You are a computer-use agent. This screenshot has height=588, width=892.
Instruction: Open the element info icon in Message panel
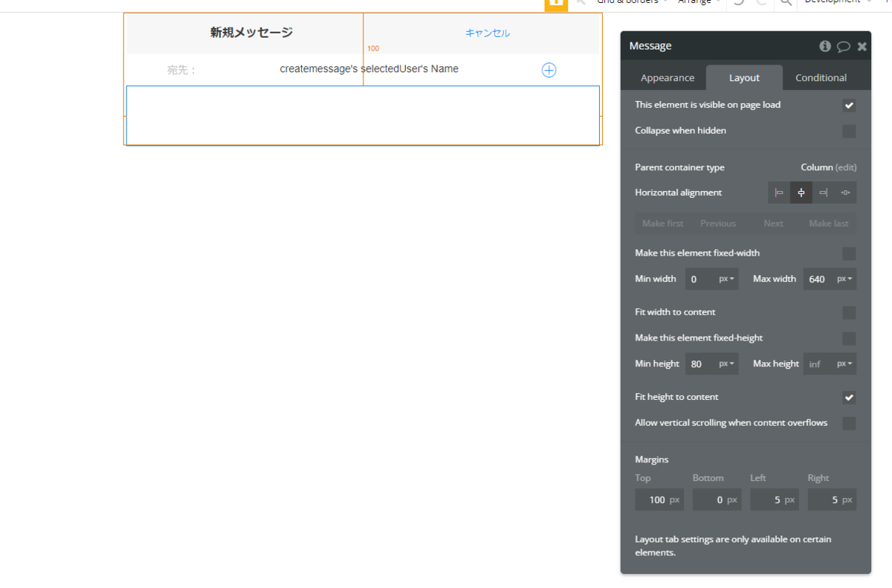point(825,46)
